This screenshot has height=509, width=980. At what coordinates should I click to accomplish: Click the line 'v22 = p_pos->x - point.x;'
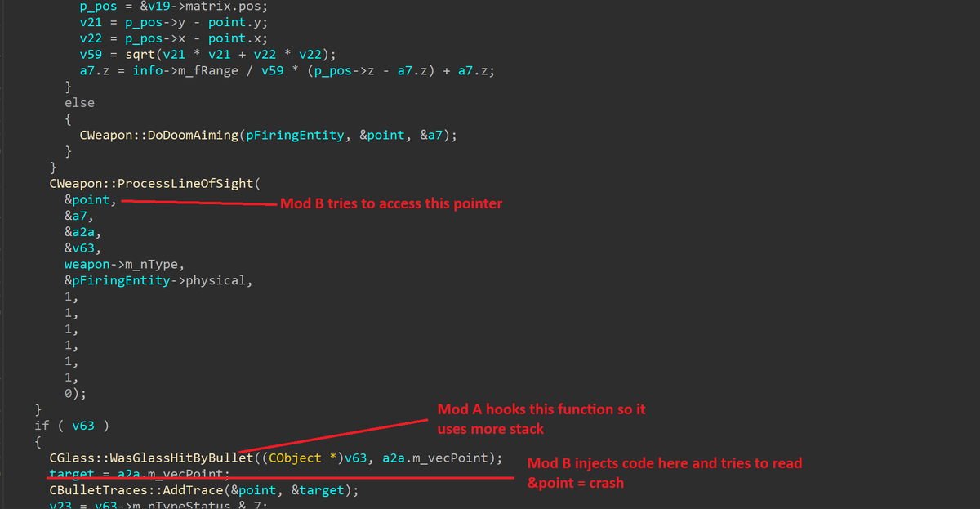(x=173, y=38)
